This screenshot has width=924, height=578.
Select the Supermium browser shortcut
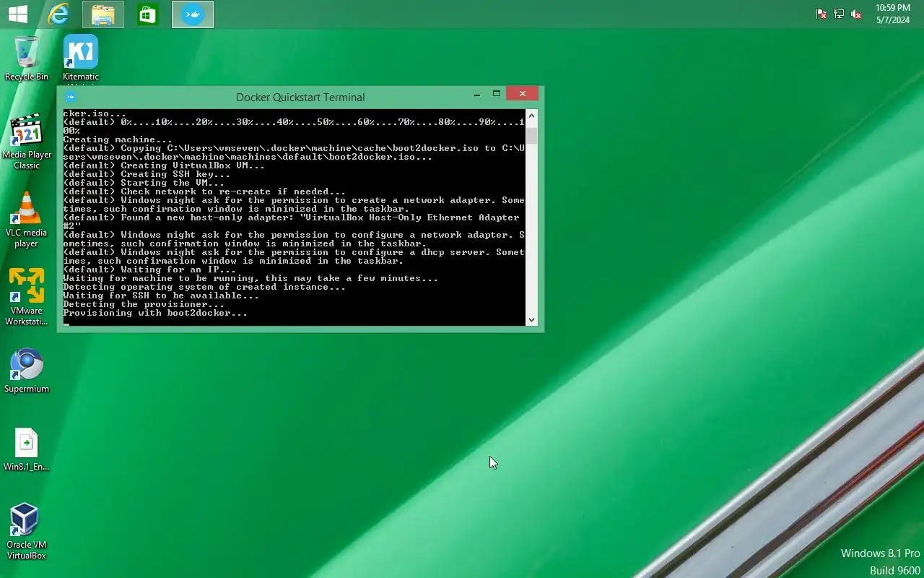(x=27, y=371)
